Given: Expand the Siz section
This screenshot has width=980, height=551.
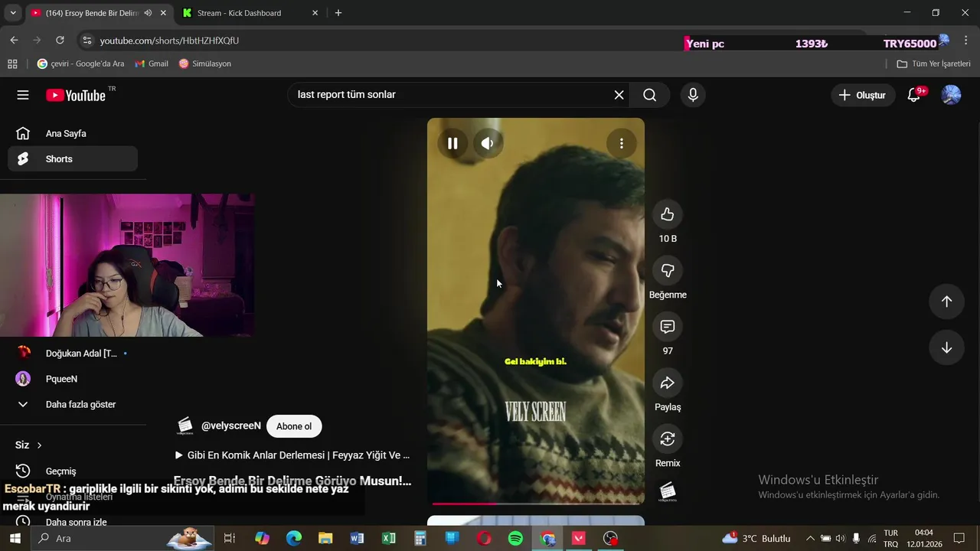Looking at the screenshot, I should click(29, 445).
